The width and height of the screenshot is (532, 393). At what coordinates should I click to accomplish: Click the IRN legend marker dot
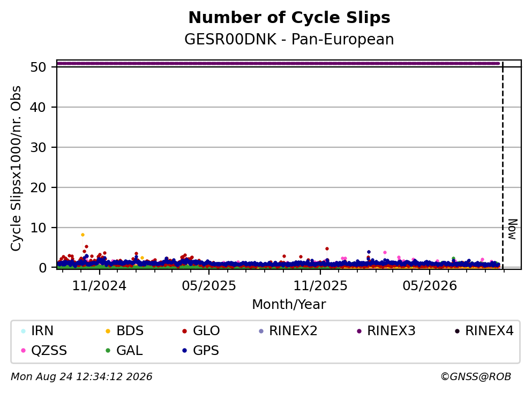tap(23, 331)
